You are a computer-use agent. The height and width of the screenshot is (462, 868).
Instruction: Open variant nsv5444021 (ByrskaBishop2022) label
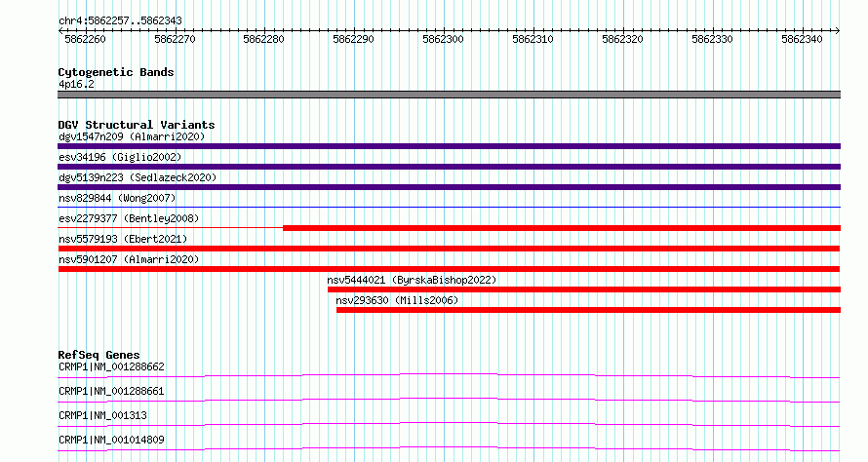[412, 280]
